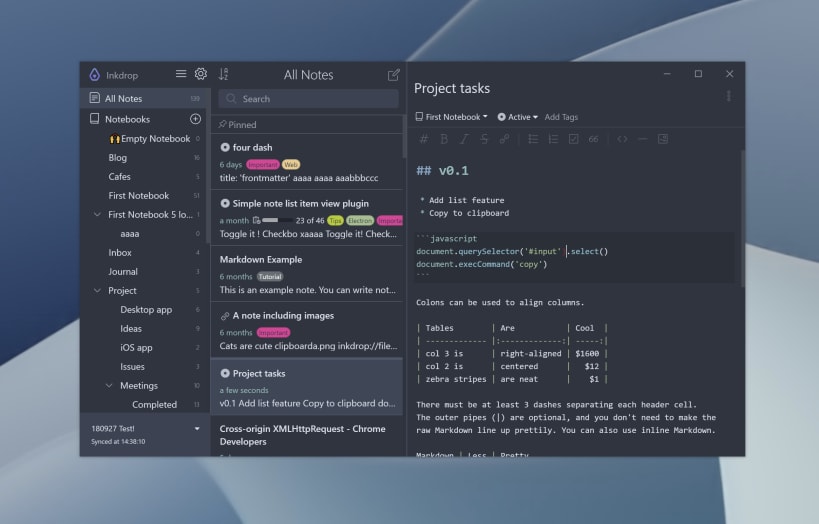Open 'A note including images' note
The image size is (819, 524).
tap(307, 330)
